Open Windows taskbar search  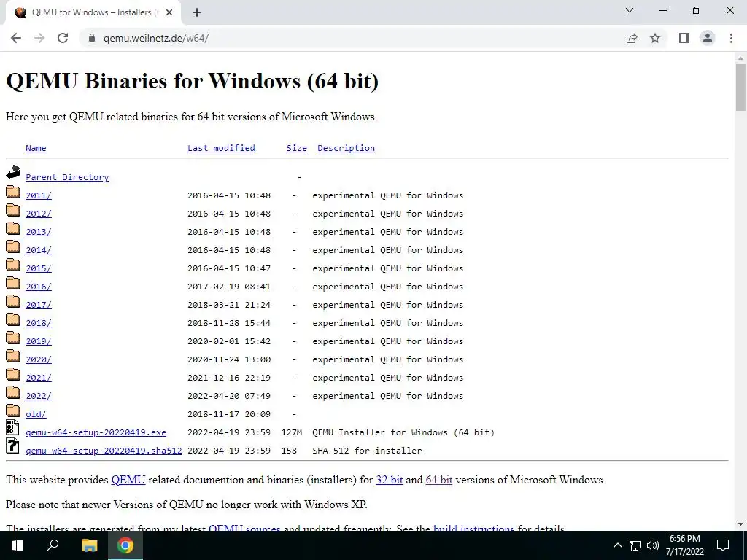[53, 545]
